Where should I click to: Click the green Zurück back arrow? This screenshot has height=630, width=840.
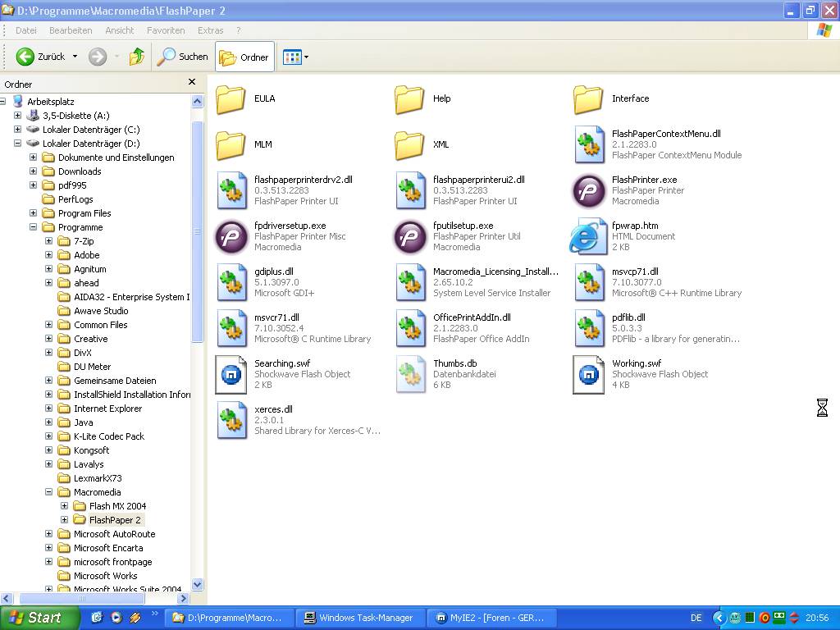(25, 57)
